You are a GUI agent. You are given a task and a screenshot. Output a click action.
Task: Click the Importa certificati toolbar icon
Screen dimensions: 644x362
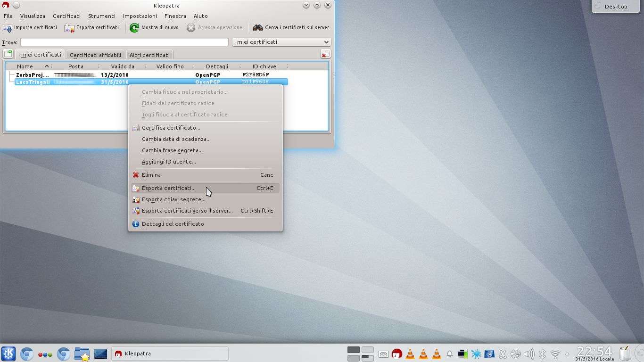(x=7, y=28)
